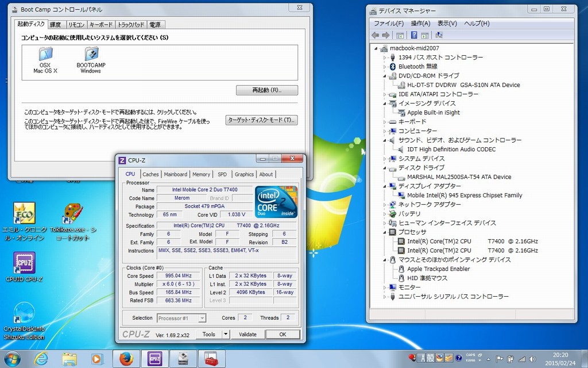The image size is (588, 368).
Task: Select the OSX Mac OS X startup disk
Action: (x=45, y=60)
